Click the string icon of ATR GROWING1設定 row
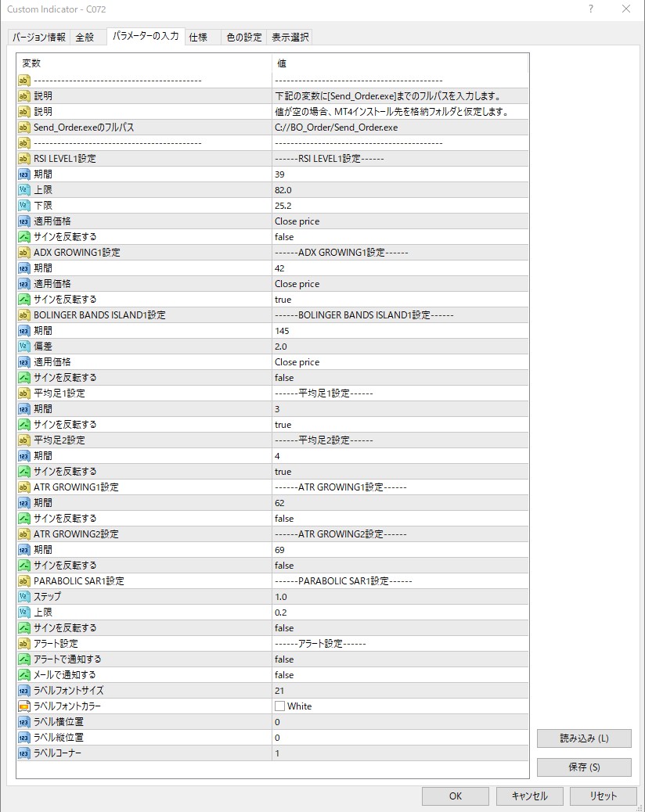The image size is (645, 812). point(24,487)
